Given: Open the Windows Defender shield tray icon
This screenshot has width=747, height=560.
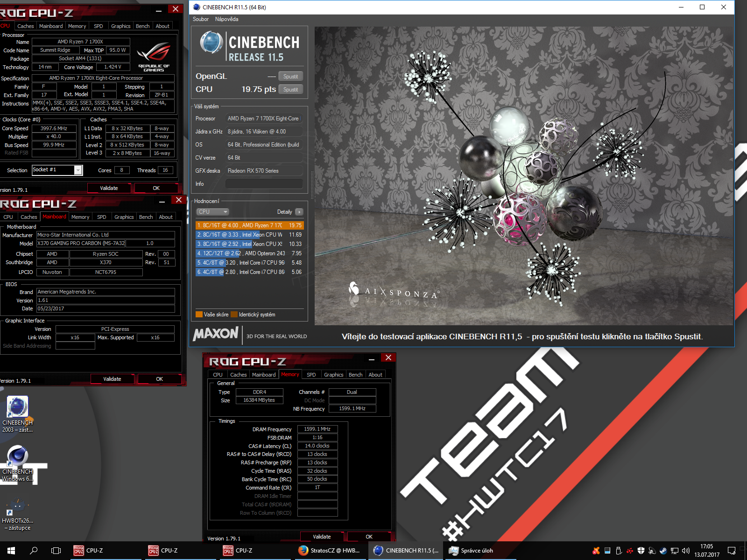Looking at the screenshot, I should 641,551.
